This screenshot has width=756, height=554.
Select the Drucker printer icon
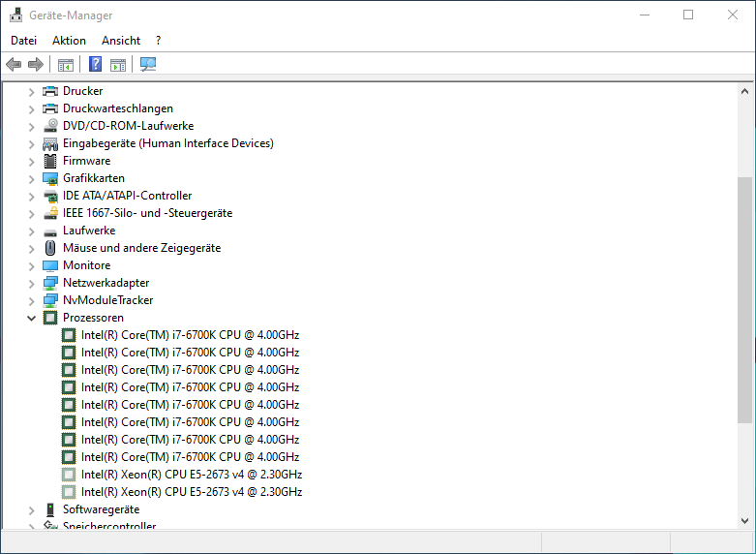pos(50,91)
